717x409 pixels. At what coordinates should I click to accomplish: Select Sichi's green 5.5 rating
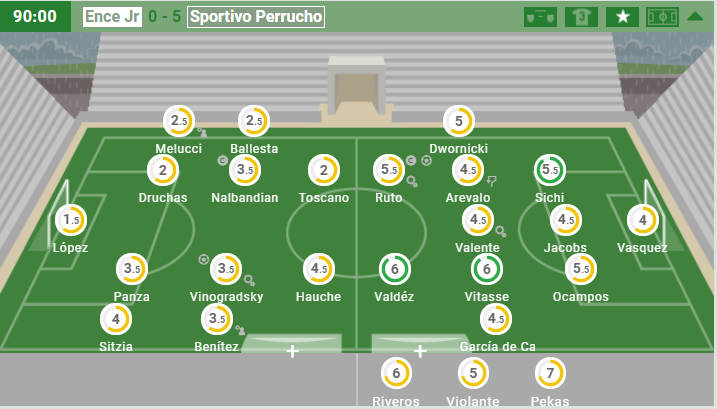(x=550, y=170)
